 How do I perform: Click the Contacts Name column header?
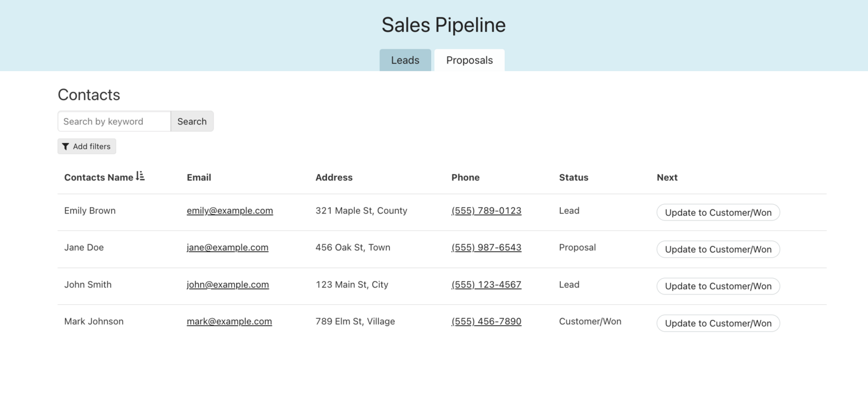tap(98, 177)
